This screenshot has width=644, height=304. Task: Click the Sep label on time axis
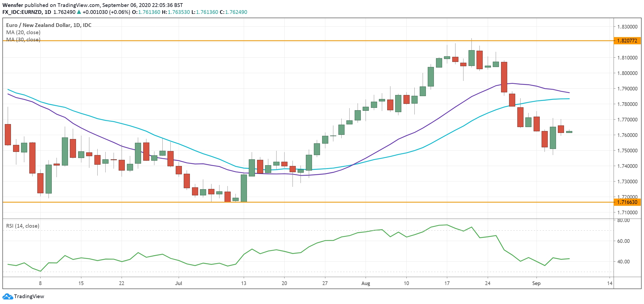(536, 283)
